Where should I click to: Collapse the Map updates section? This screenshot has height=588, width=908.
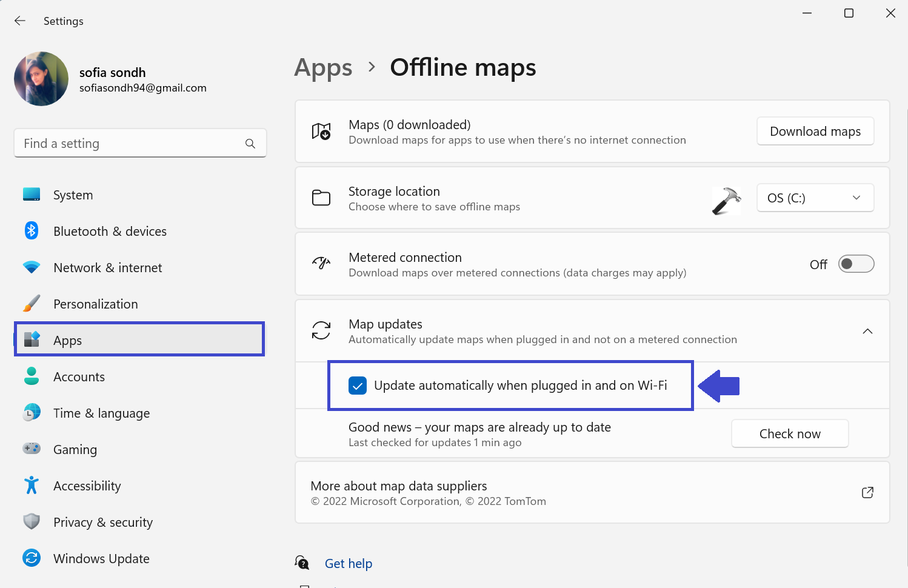(x=867, y=331)
